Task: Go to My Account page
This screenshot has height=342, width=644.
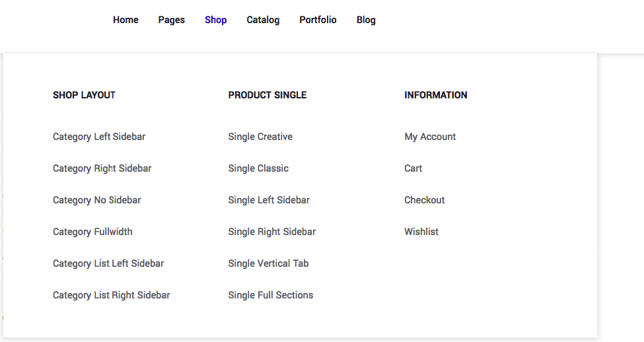Action: click(430, 137)
